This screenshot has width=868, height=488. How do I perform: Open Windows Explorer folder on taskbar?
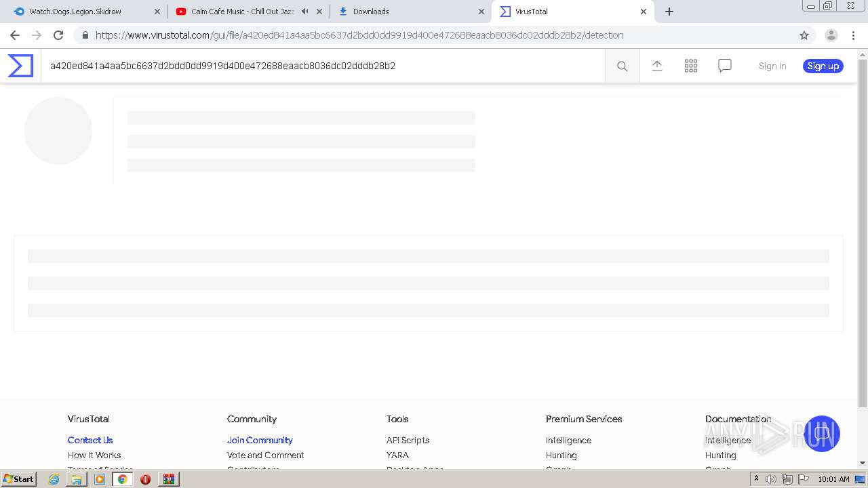(x=77, y=479)
